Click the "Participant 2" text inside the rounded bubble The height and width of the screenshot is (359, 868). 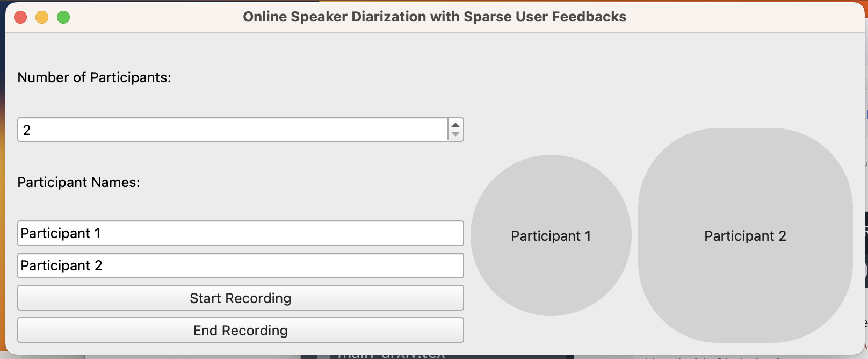(x=745, y=236)
